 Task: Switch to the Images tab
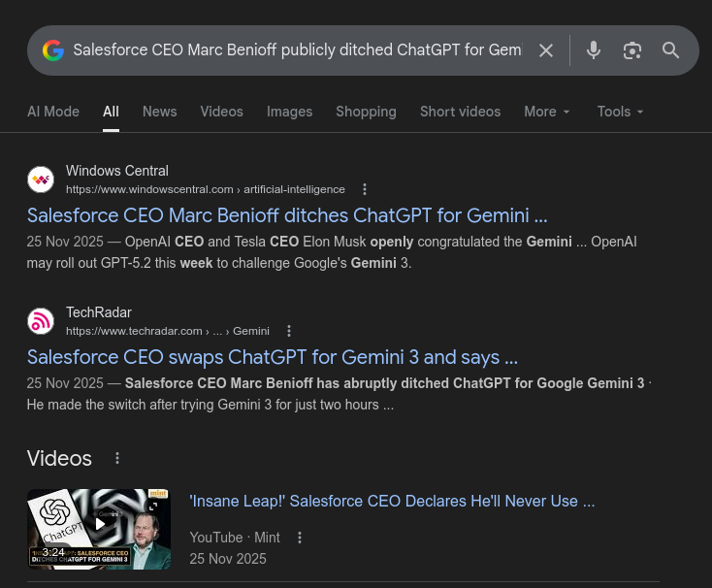[289, 112]
